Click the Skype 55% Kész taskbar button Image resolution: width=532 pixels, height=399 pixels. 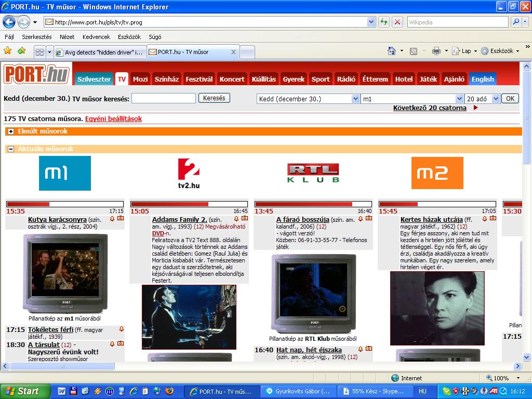pos(374,391)
